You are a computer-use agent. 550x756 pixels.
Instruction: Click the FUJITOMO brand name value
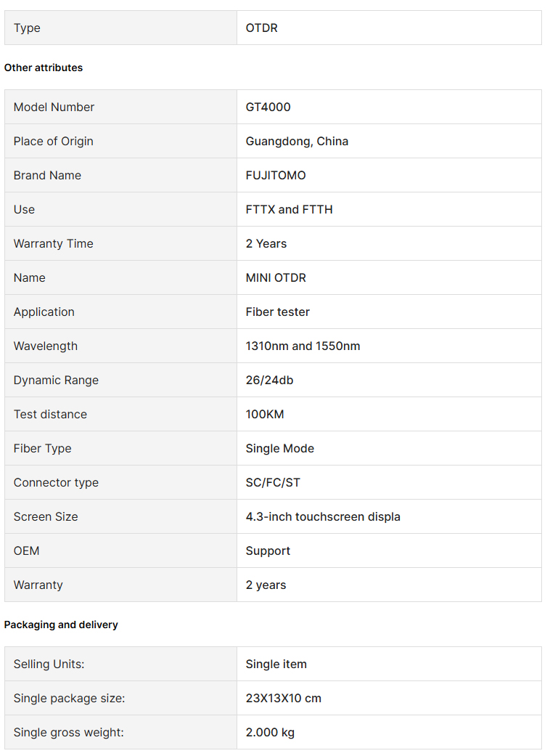[x=276, y=176]
